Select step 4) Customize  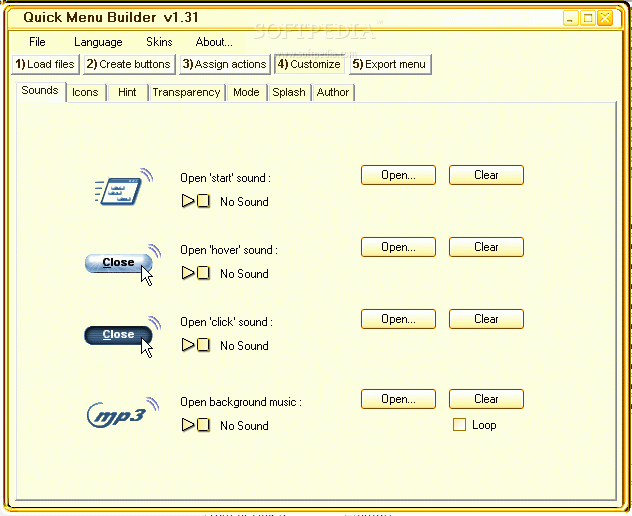309,64
